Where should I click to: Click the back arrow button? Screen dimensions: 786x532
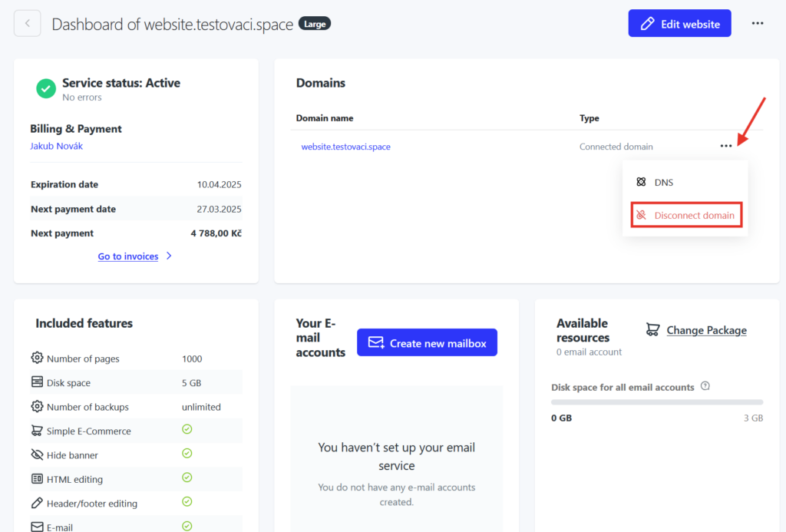(28, 24)
